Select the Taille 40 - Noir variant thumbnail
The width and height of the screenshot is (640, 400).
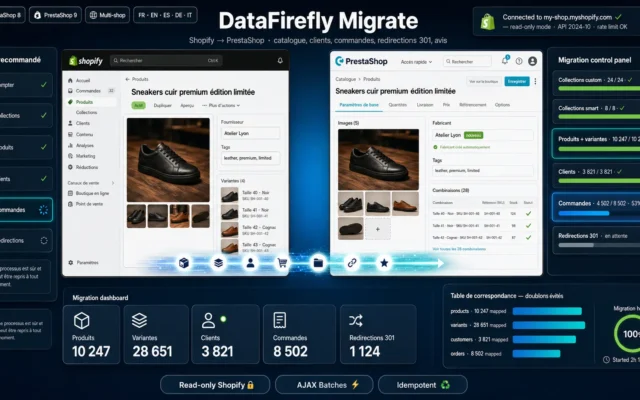(x=230, y=195)
